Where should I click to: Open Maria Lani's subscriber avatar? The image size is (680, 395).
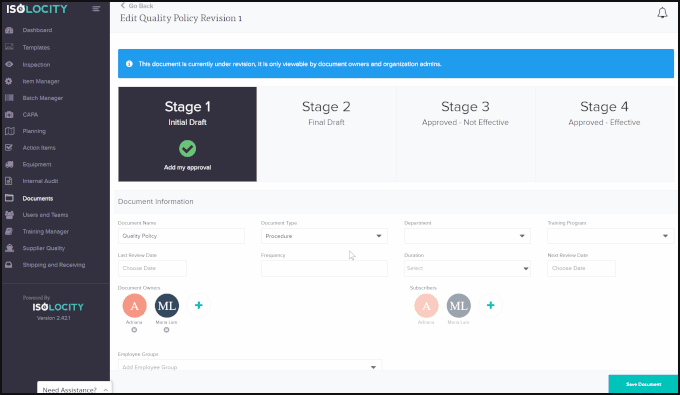pos(458,306)
